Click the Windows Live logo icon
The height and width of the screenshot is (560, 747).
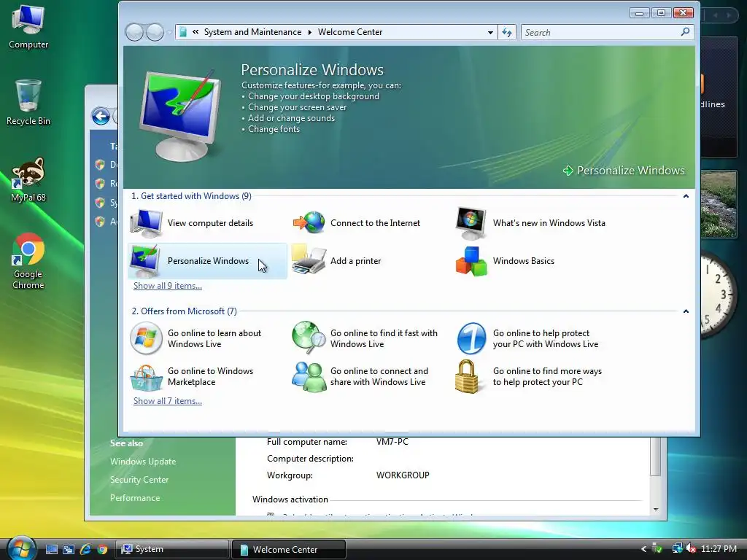tap(146, 338)
